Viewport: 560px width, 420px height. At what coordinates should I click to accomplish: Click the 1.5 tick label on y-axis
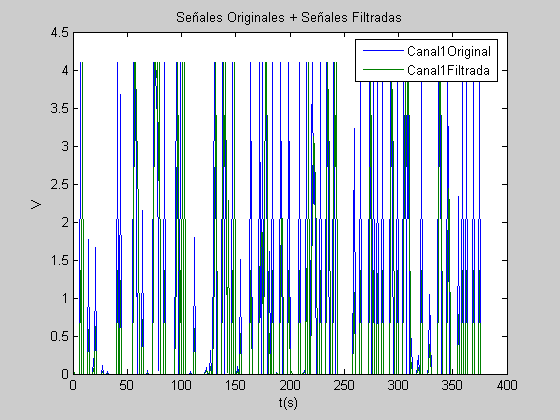[59, 260]
